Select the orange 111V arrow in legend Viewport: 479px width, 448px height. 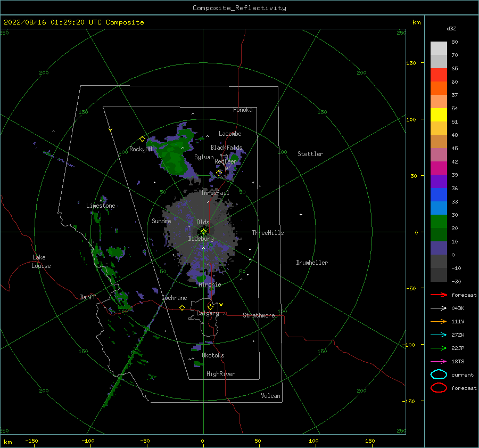point(439,321)
